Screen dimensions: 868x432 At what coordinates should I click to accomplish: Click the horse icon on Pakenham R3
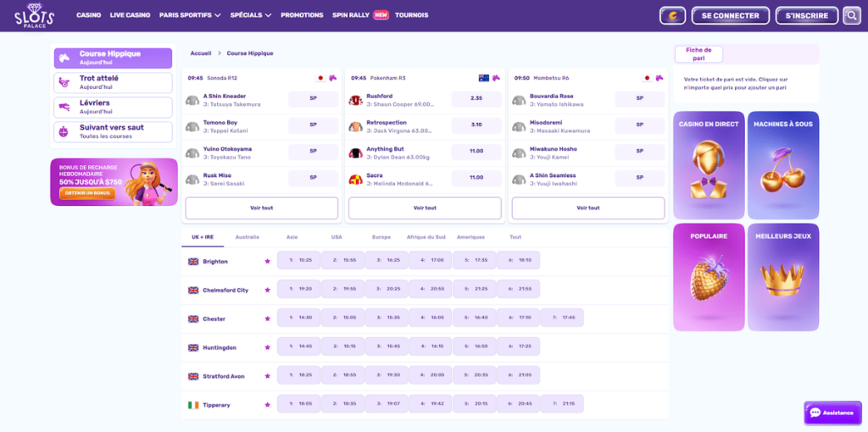click(496, 78)
